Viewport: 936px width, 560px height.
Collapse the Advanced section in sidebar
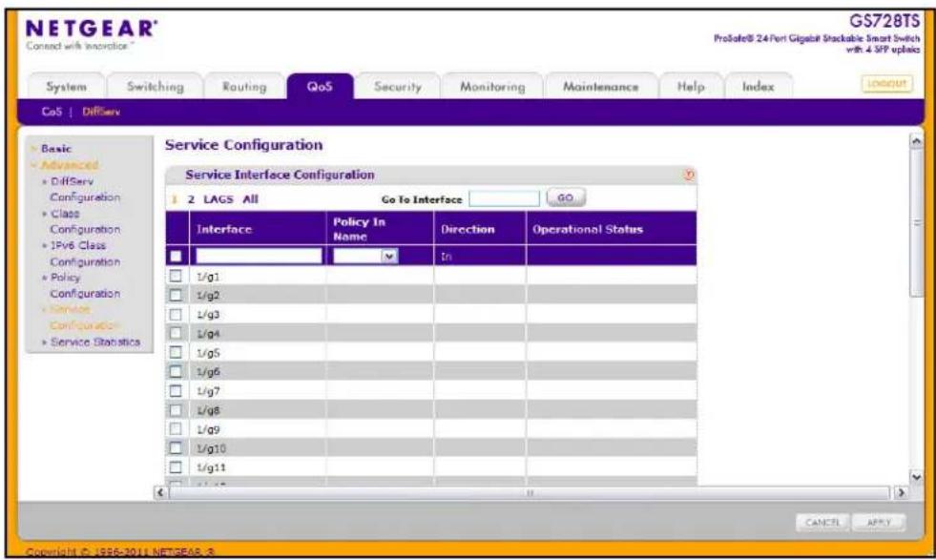click(70, 165)
